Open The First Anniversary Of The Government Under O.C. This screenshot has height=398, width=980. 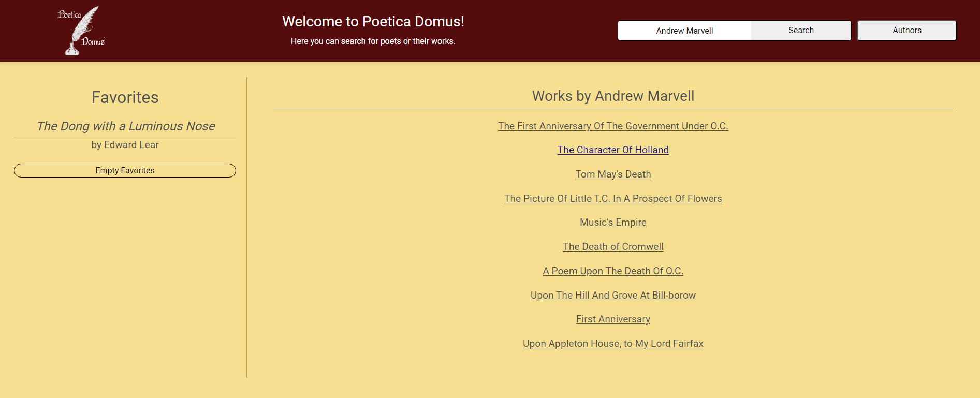click(x=613, y=126)
